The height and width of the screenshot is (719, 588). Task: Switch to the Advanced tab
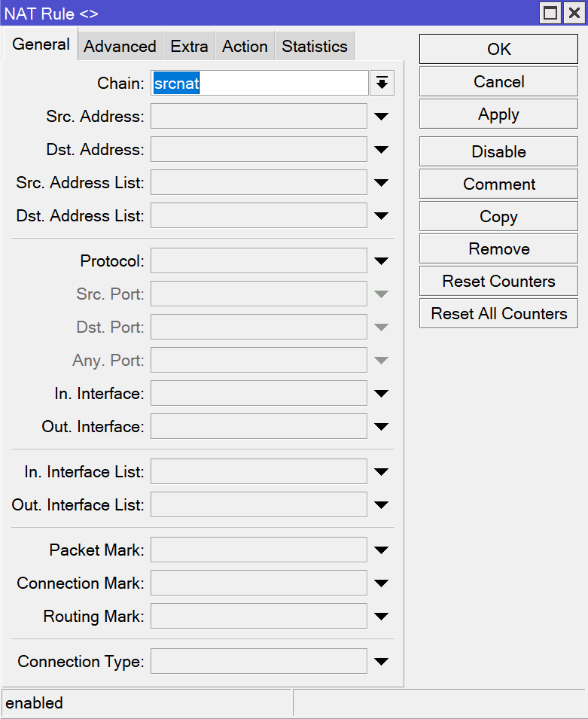pyautogui.click(x=120, y=47)
